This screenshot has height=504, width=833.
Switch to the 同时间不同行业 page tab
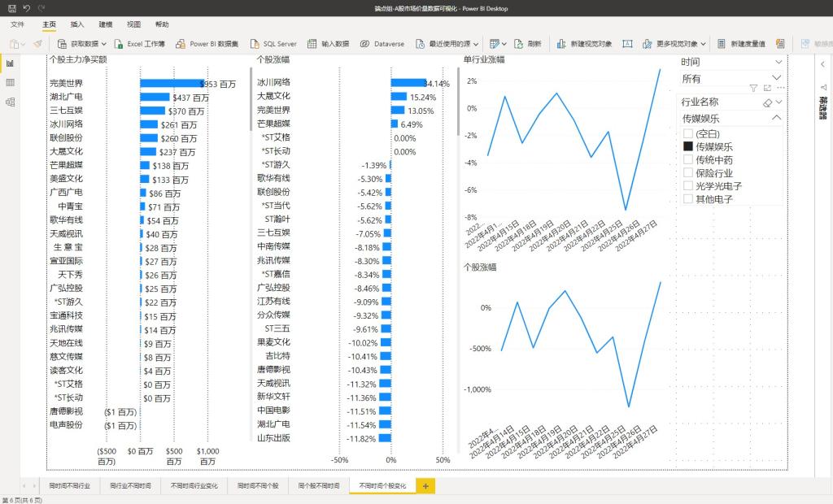click(69, 485)
